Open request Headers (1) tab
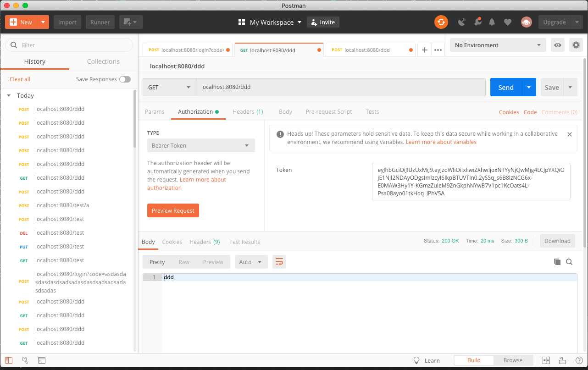Screen dimensions: 588x370 [248, 111]
